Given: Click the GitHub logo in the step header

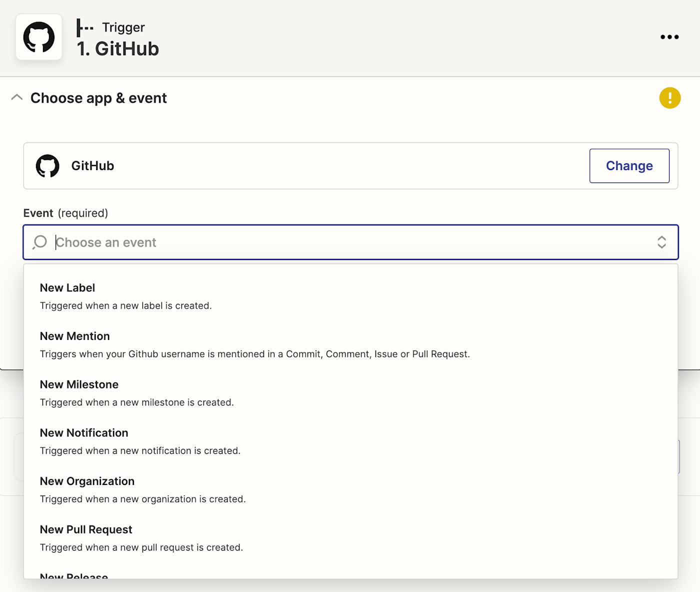Looking at the screenshot, I should tap(39, 37).
